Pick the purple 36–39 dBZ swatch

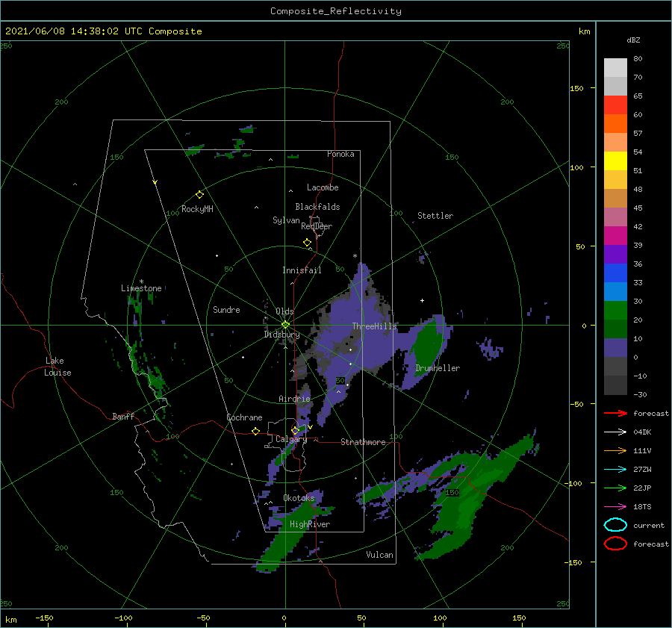click(615, 255)
